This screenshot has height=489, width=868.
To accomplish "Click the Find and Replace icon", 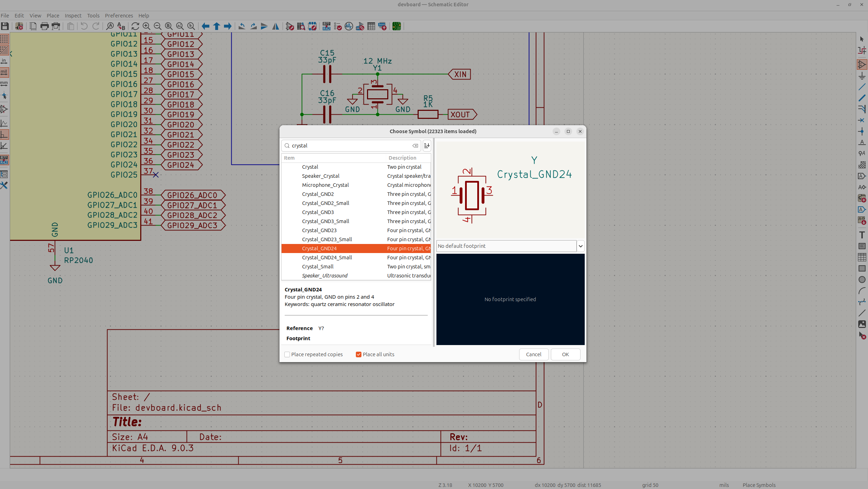I will (121, 26).
